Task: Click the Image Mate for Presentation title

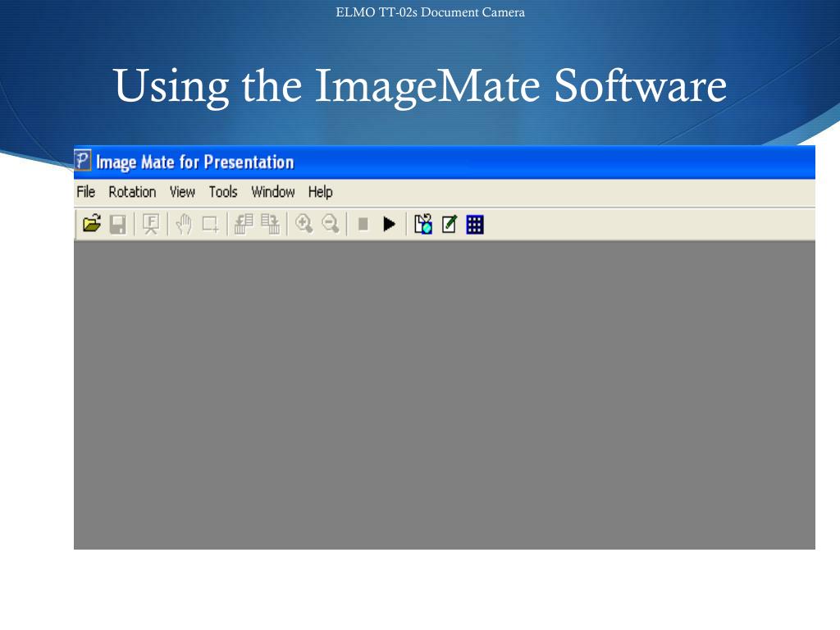Action: [x=195, y=162]
